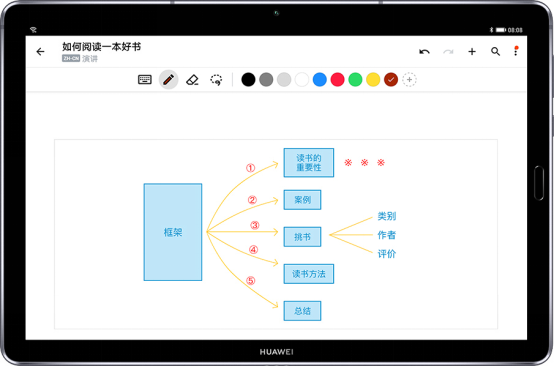
Task: Click the 框架 box in diagram
Action: click(x=173, y=232)
